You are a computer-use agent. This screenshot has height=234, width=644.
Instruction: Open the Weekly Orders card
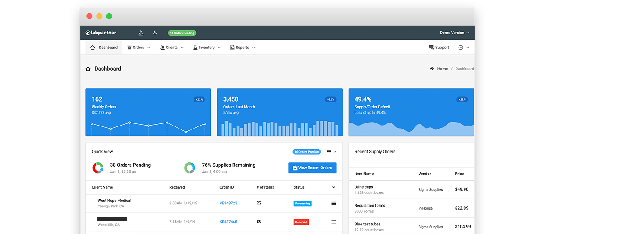[x=148, y=112]
